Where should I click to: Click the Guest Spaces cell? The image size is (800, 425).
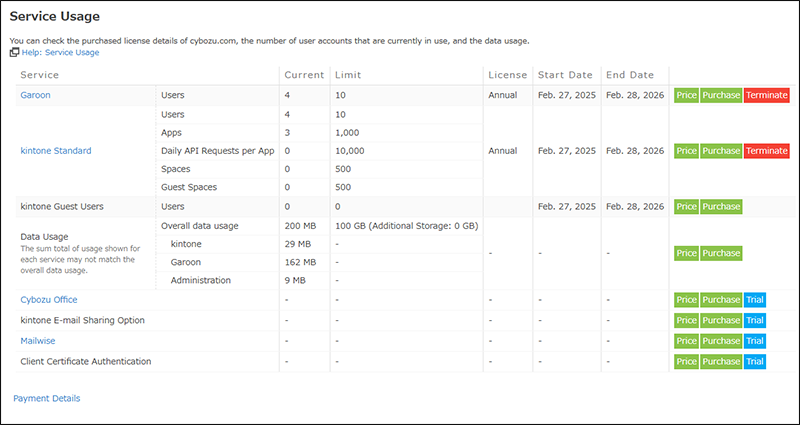pyautogui.click(x=189, y=187)
